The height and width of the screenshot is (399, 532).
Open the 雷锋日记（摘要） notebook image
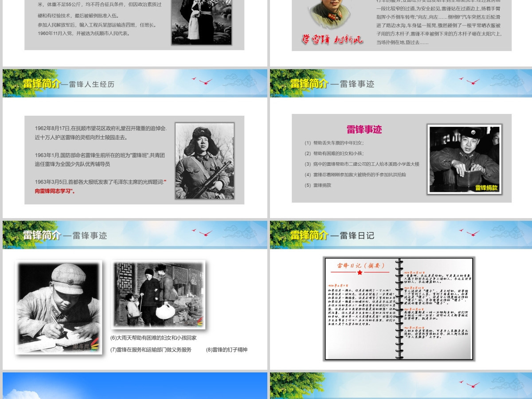(x=399, y=309)
